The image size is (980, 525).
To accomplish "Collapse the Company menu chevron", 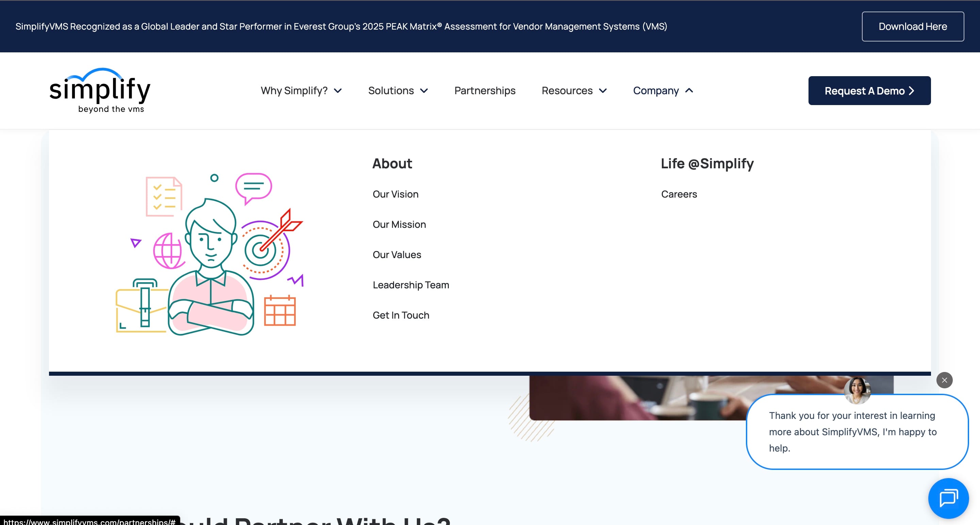I will point(689,90).
